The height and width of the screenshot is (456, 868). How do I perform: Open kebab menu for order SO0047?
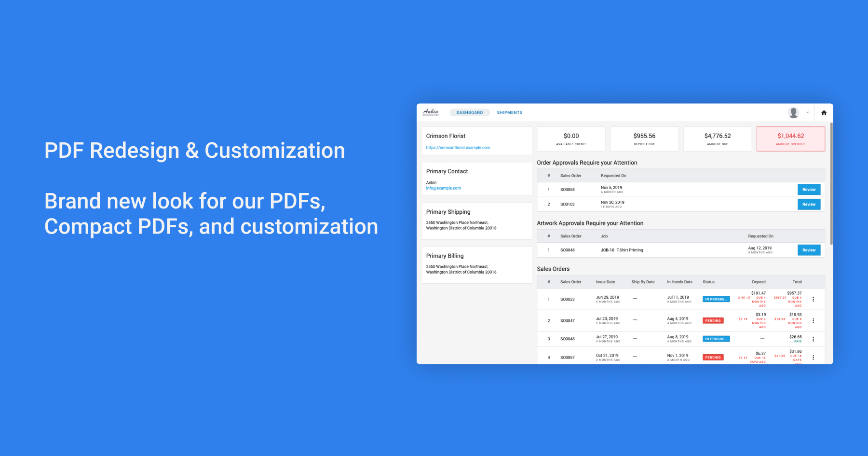[813, 321]
